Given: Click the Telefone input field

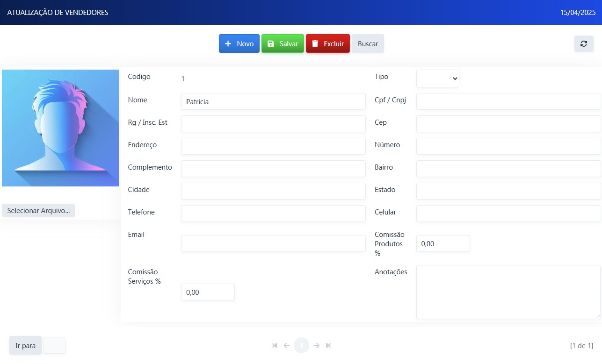Looking at the screenshot, I should (273, 214).
